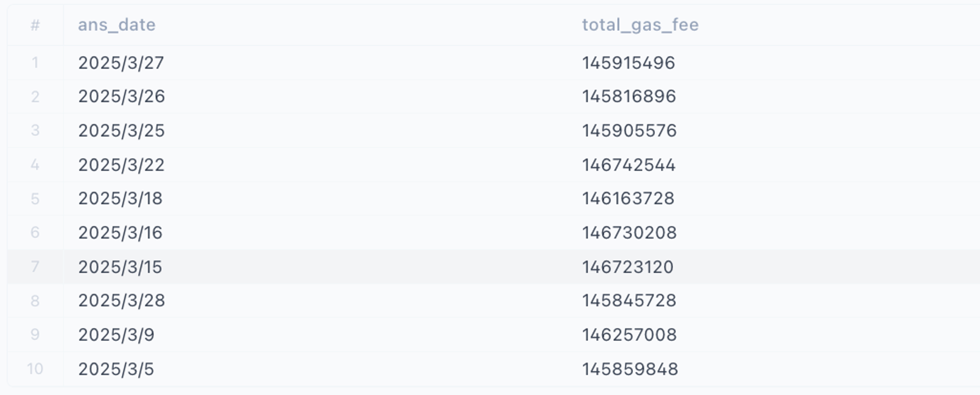Click row number 2
The width and height of the screenshot is (980, 395).
point(35,97)
